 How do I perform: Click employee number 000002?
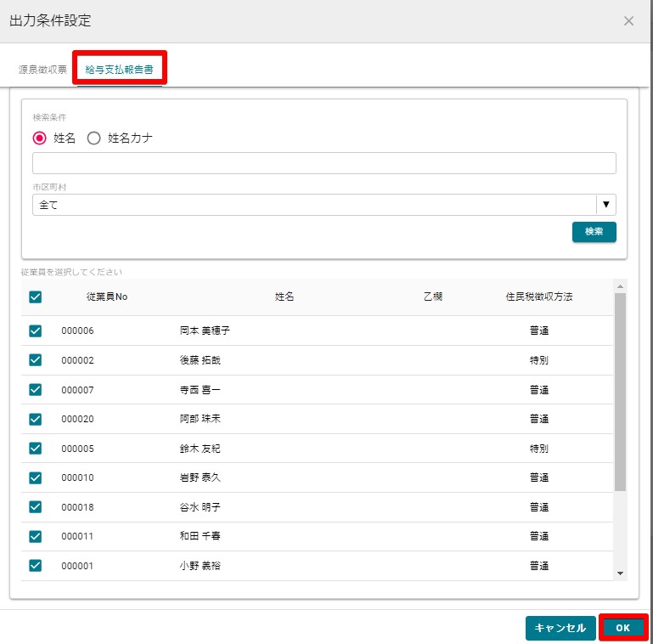click(x=77, y=360)
